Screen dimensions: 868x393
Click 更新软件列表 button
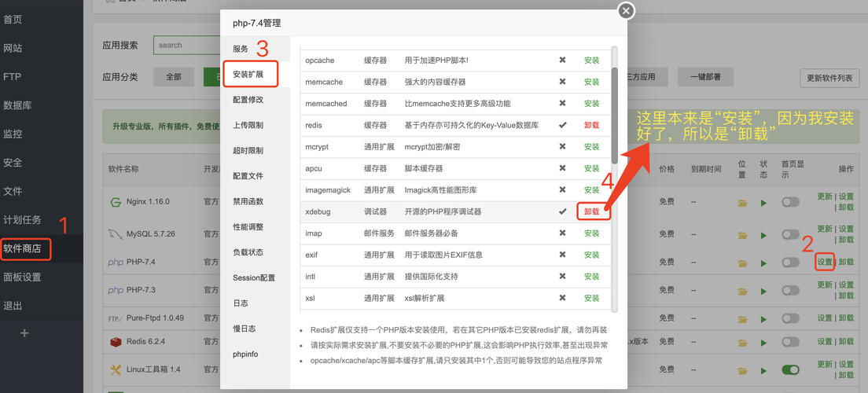tap(829, 78)
